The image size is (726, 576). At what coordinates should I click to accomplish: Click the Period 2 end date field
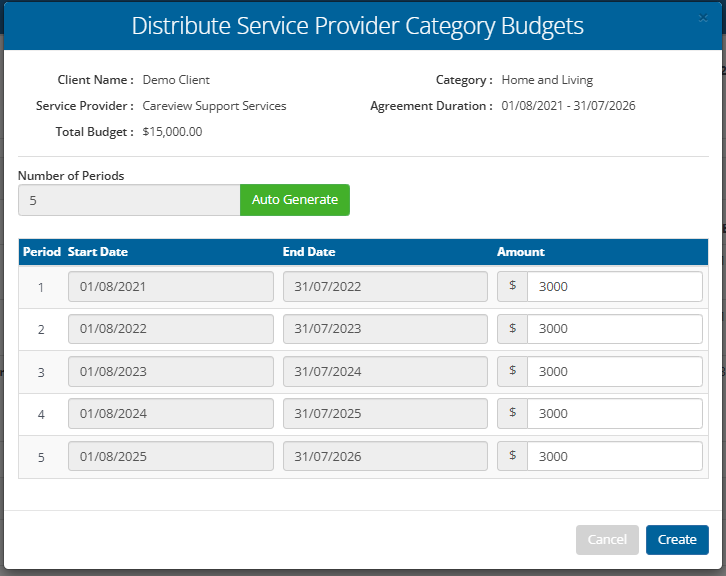coord(385,329)
